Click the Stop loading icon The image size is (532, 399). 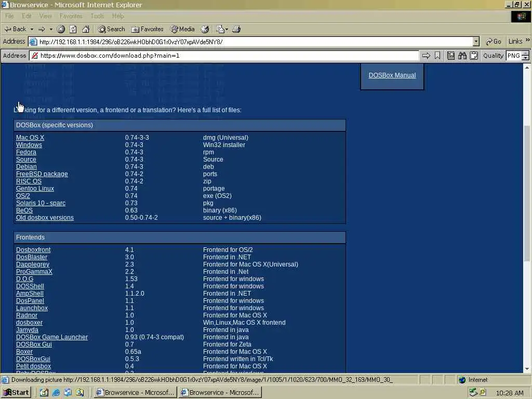point(61,29)
